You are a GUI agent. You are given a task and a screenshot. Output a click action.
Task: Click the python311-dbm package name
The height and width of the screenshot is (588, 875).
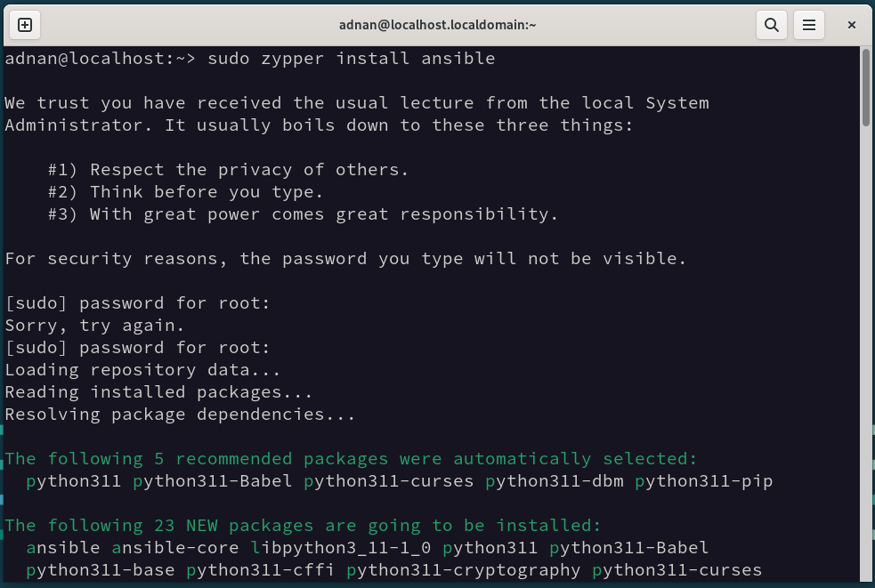point(555,481)
